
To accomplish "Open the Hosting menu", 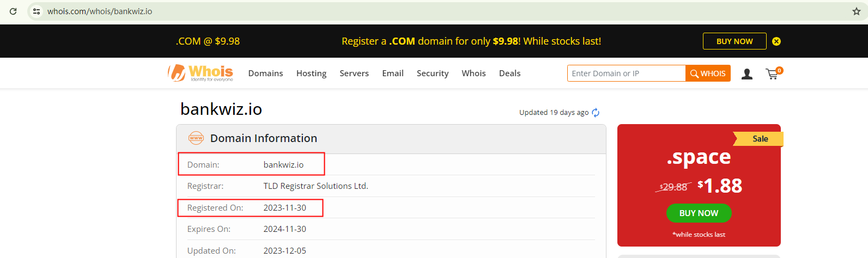I will (311, 73).
